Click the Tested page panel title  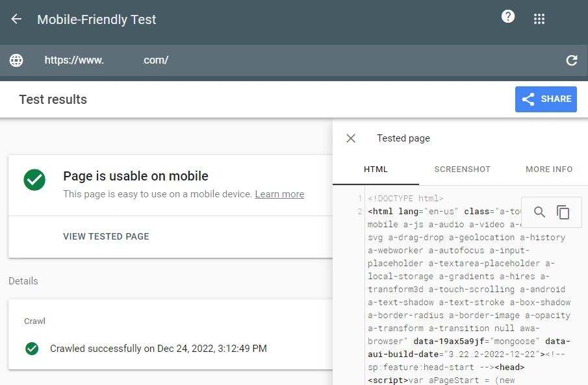tap(403, 138)
